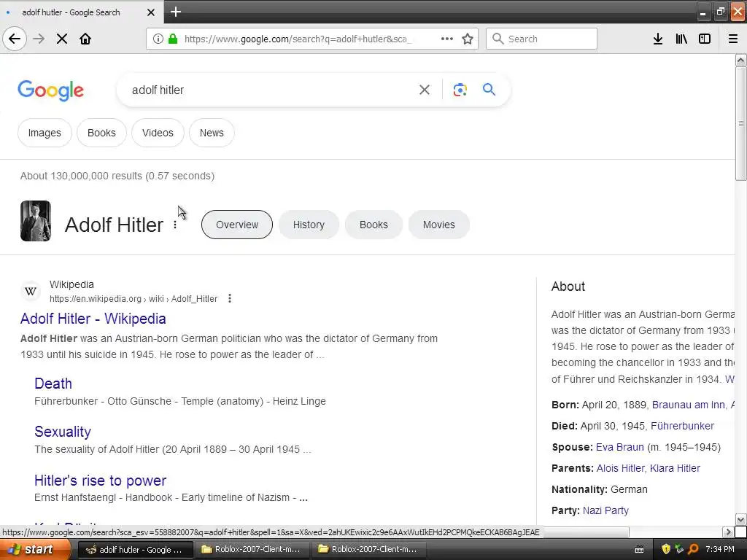Open Hitler's rise to power link
Image resolution: width=747 pixels, height=560 pixels.
pyautogui.click(x=100, y=480)
